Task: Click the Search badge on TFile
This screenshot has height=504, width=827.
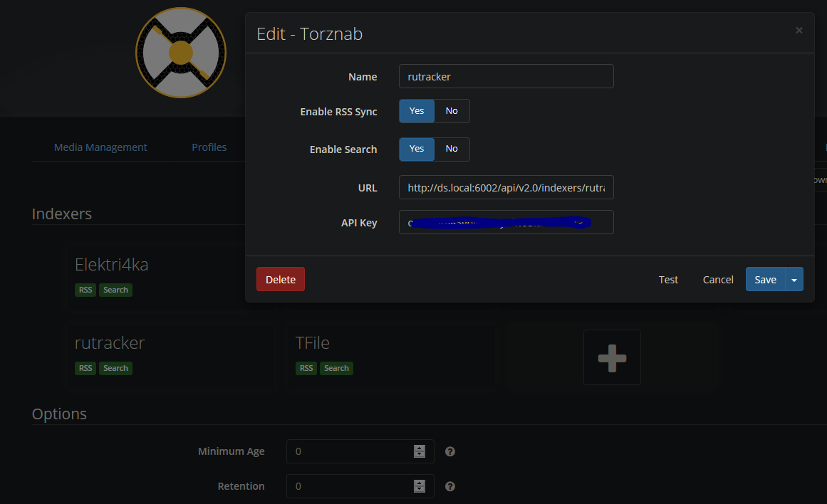Action: click(336, 368)
